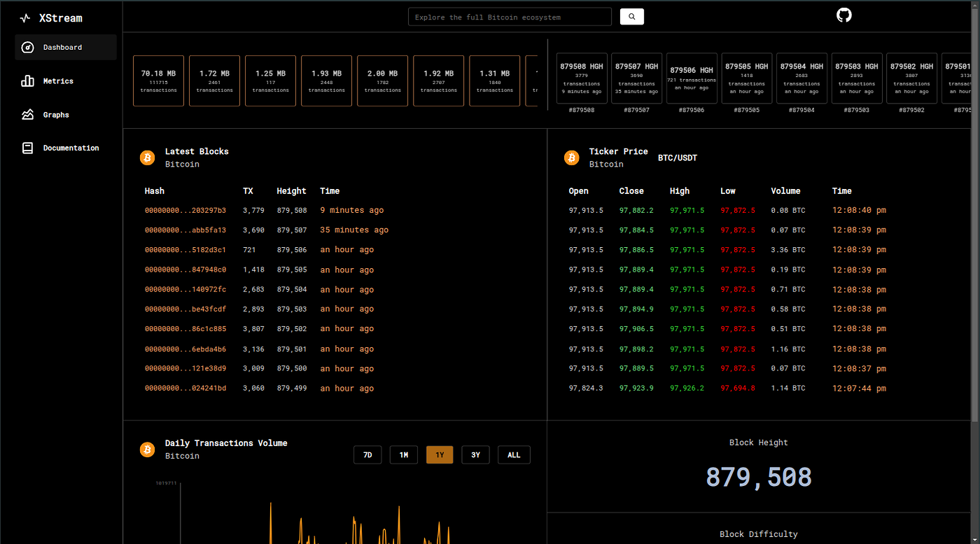This screenshot has width=980, height=544.
Task: Open the 1.92 MB mempool block card
Action: tap(439, 81)
